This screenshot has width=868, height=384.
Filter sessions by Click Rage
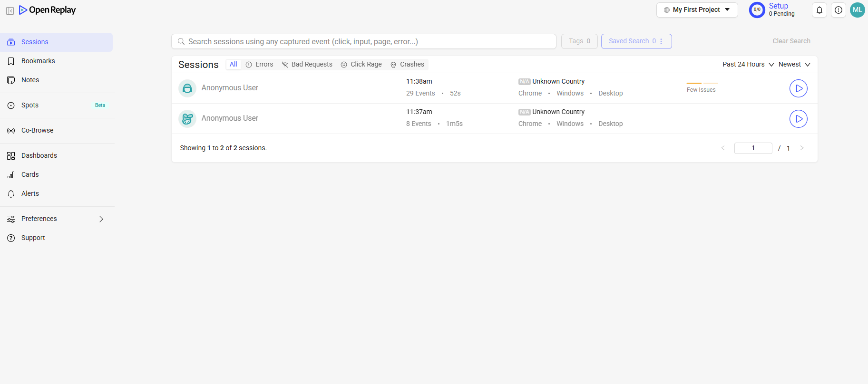[x=361, y=65]
